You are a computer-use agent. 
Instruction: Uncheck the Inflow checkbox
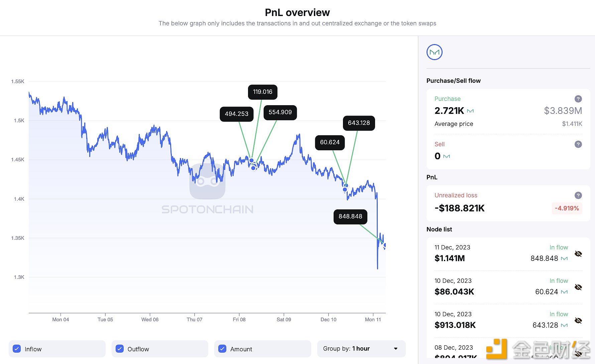(17, 349)
